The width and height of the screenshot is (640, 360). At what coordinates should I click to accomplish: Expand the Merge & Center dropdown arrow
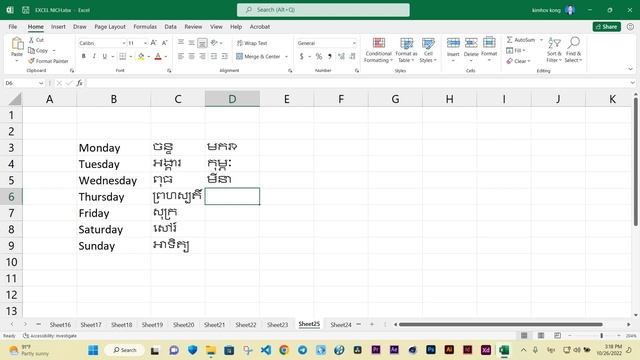(x=287, y=57)
